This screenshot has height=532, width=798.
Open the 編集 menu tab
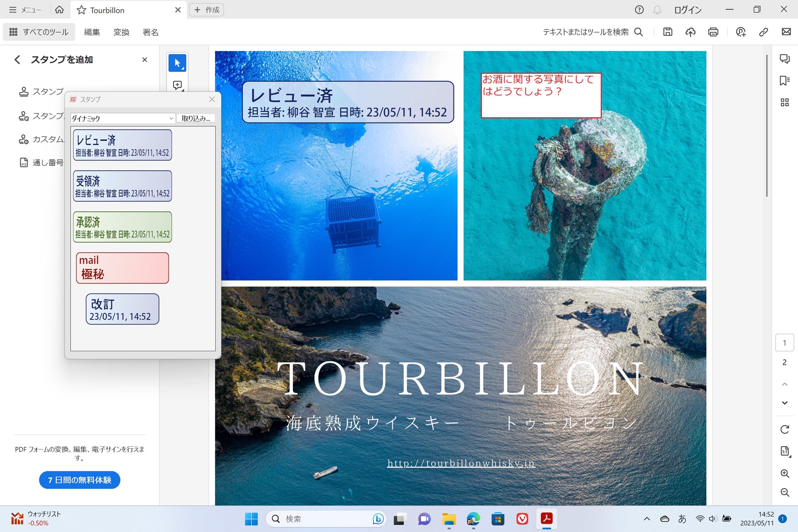92,32
